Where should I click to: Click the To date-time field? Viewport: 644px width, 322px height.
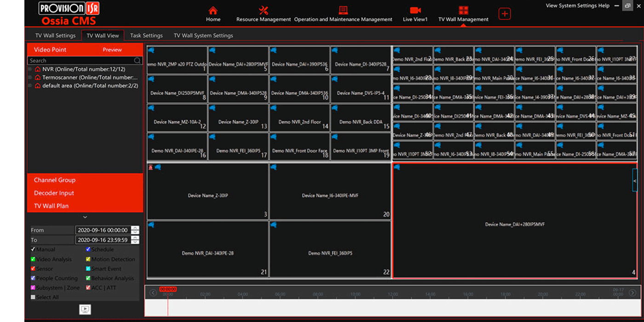(x=103, y=240)
